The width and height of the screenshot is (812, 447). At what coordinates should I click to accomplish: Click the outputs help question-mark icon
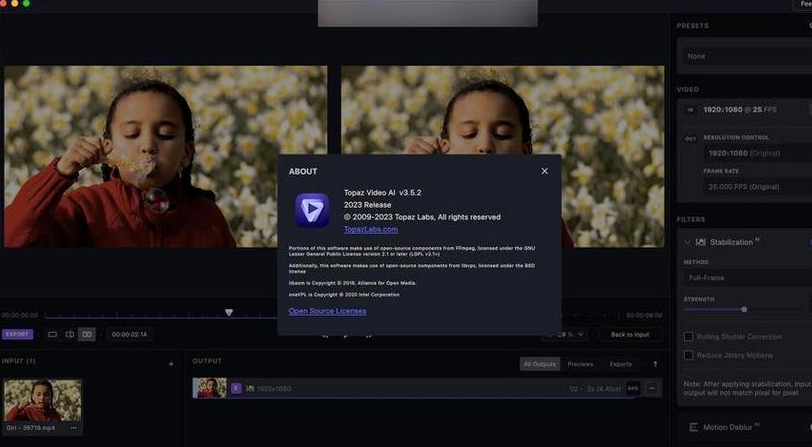(655, 364)
